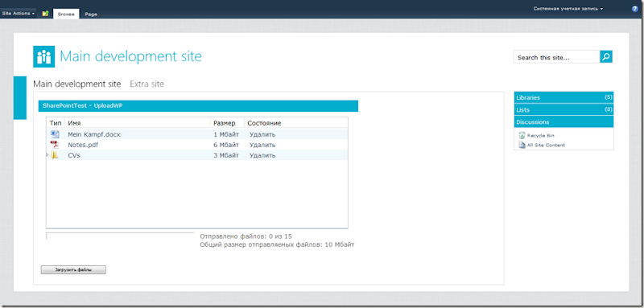Click the Main development site team logo

43,56
